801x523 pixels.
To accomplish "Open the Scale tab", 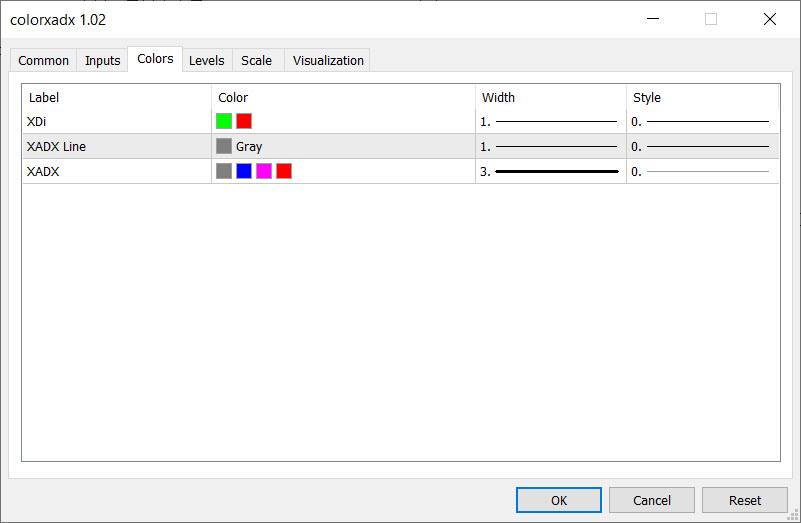I will point(256,60).
